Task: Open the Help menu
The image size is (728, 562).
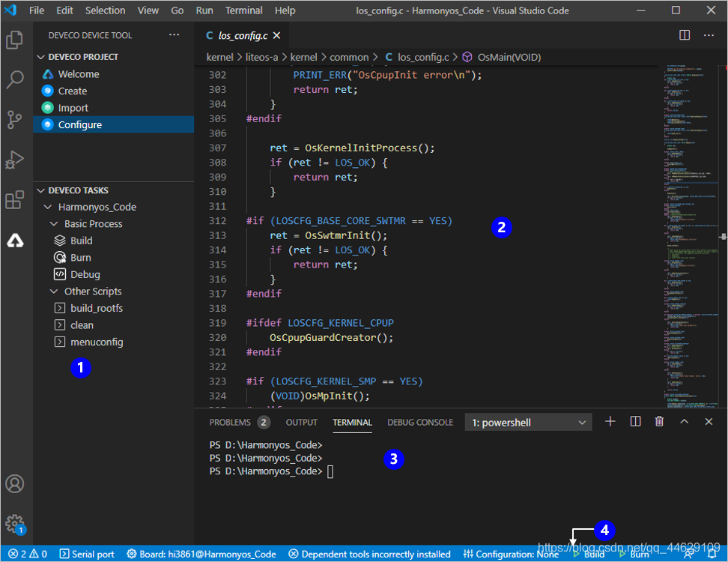Action: [285, 10]
